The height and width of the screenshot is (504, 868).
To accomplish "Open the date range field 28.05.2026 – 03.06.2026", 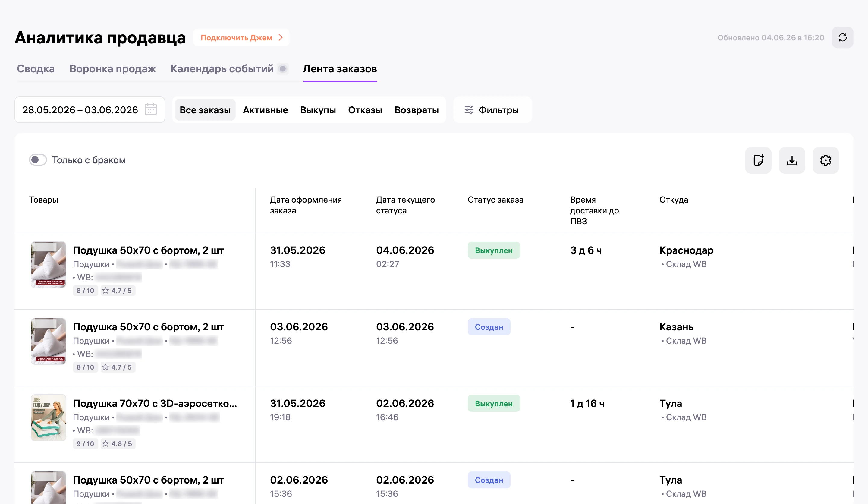I will tap(90, 110).
